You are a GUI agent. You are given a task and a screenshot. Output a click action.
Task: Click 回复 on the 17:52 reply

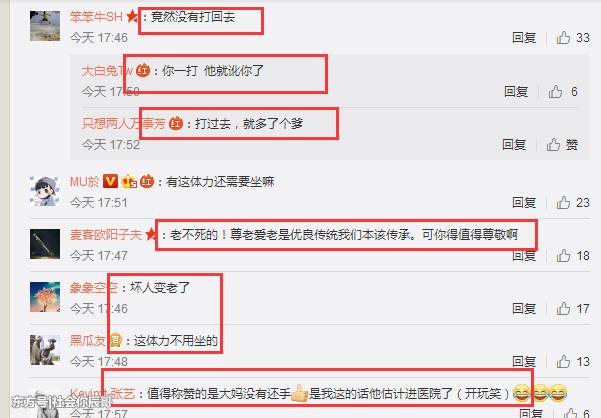click(x=514, y=144)
